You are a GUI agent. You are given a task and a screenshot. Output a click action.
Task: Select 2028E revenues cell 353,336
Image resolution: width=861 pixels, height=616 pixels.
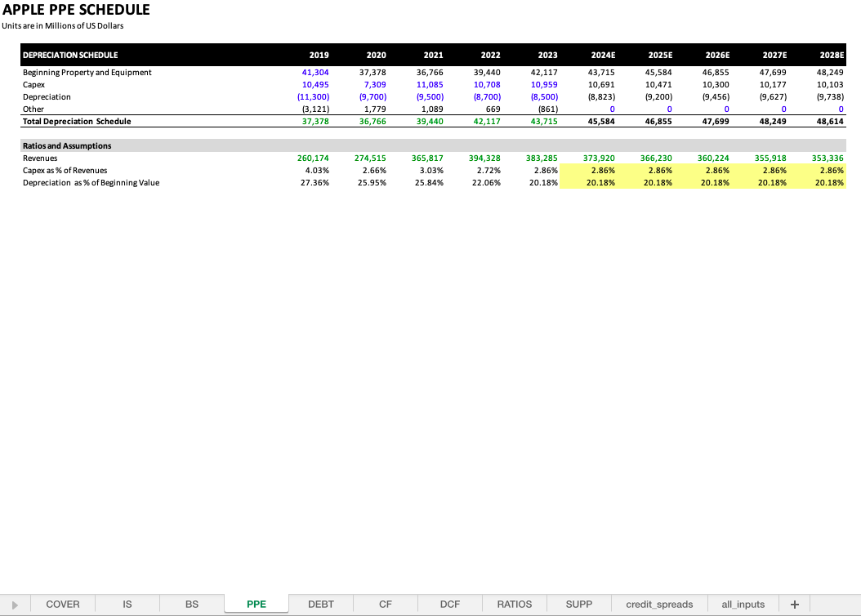(x=828, y=158)
